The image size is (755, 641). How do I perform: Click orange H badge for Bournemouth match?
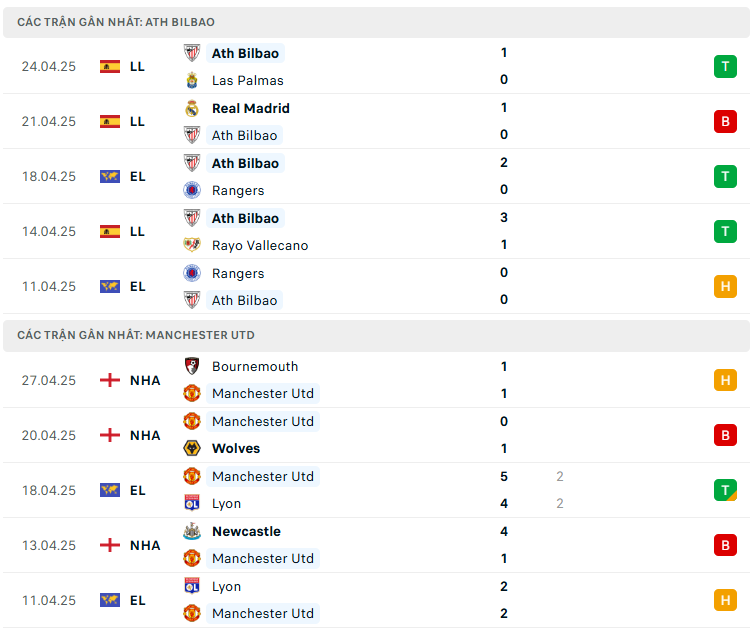click(x=724, y=380)
